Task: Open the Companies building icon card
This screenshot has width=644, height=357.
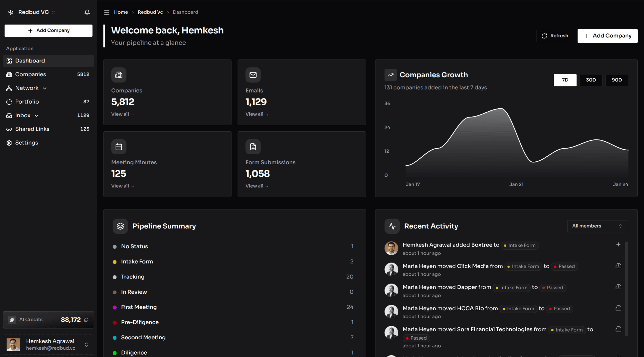Action: tap(119, 75)
